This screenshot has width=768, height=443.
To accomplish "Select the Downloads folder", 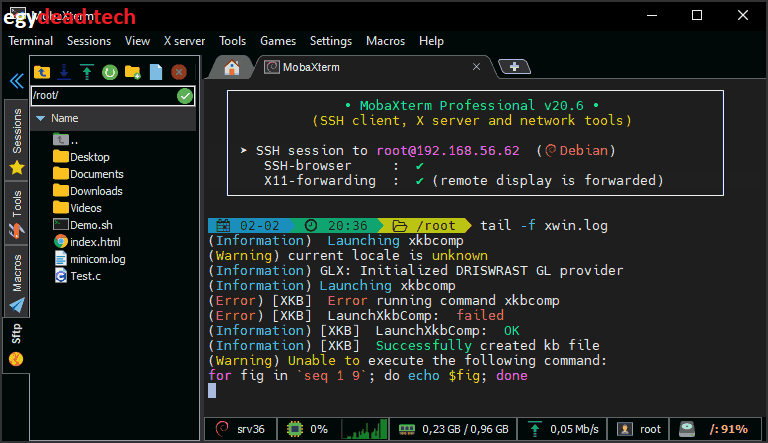I will (96, 191).
